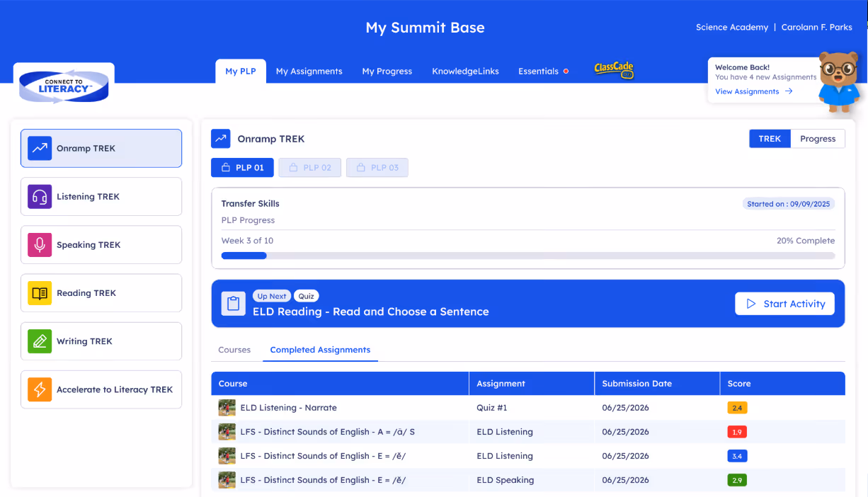Click the red 1.9 score badge
Image resolution: width=868 pixels, height=497 pixels.
coord(737,432)
